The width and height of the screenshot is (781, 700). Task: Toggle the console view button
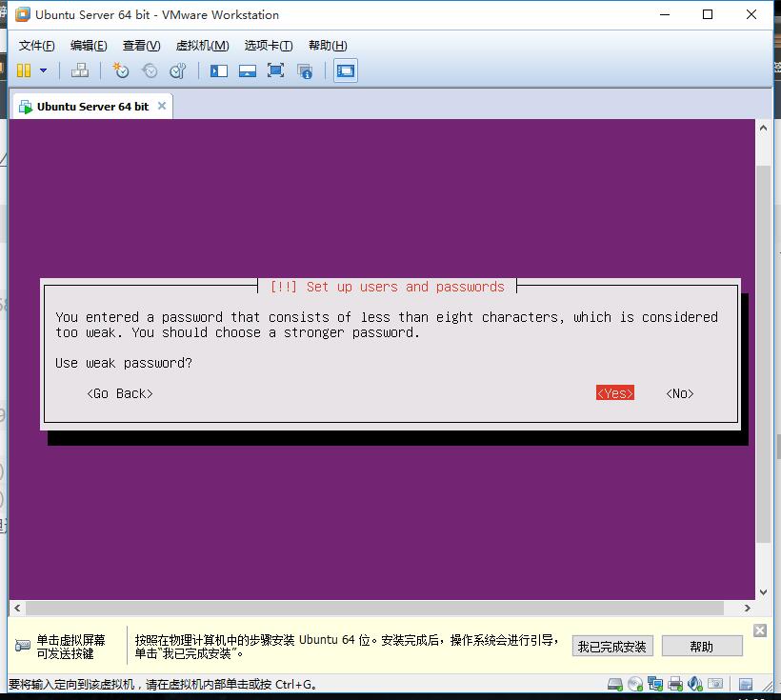click(x=345, y=70)
